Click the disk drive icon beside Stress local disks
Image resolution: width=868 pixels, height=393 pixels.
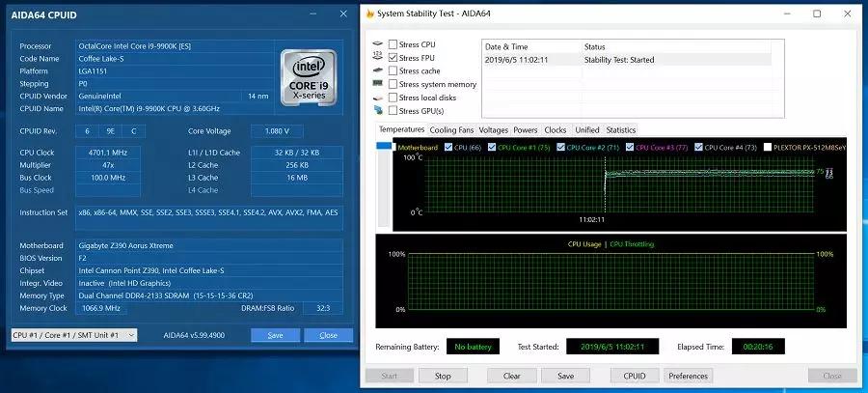pos(378,98)
